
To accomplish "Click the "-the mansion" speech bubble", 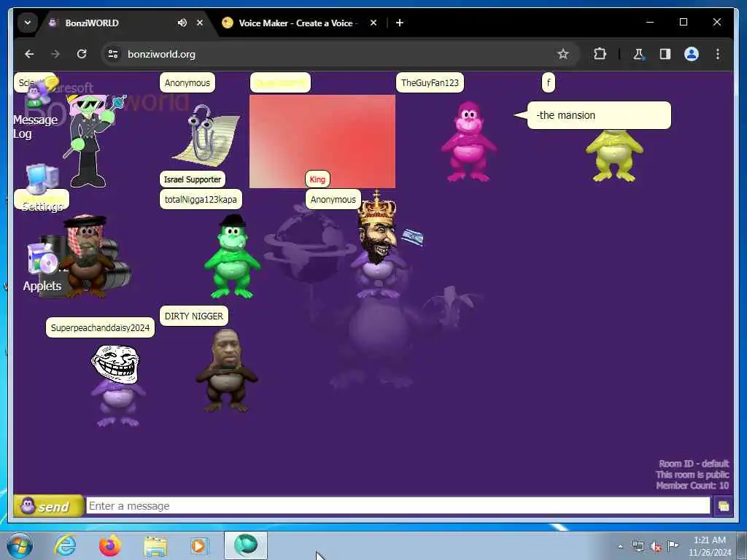I will click(599, 115).
